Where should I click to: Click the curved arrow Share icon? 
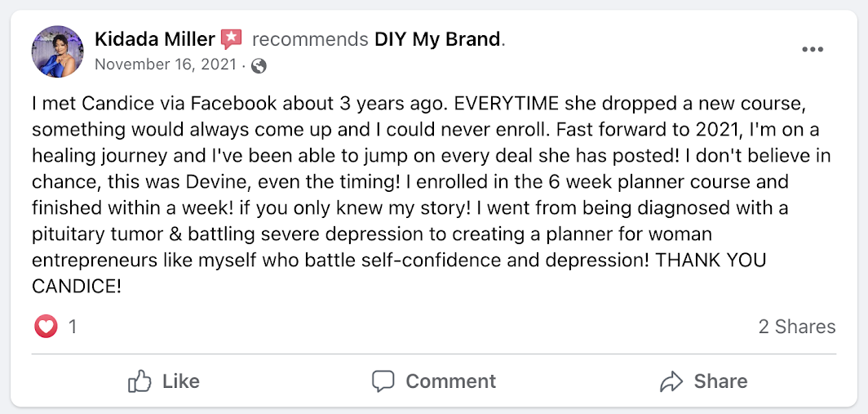[x=671, y=381]
